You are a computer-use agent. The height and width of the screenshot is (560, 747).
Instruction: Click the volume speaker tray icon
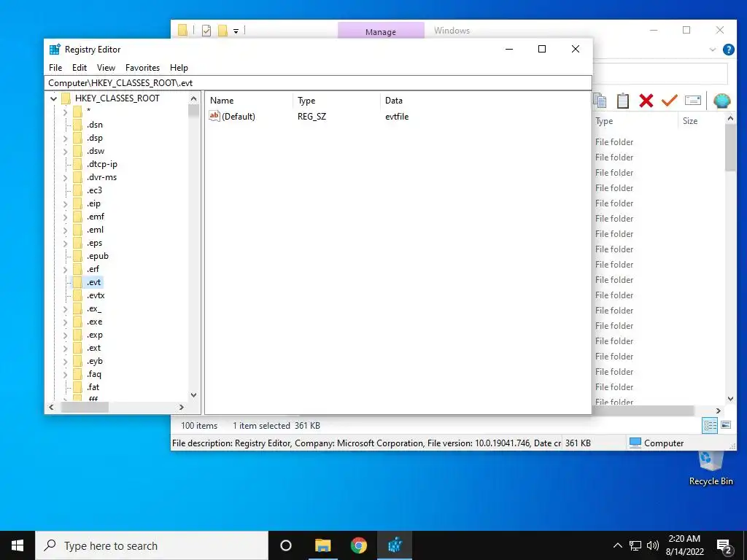(x=653, y=545)
